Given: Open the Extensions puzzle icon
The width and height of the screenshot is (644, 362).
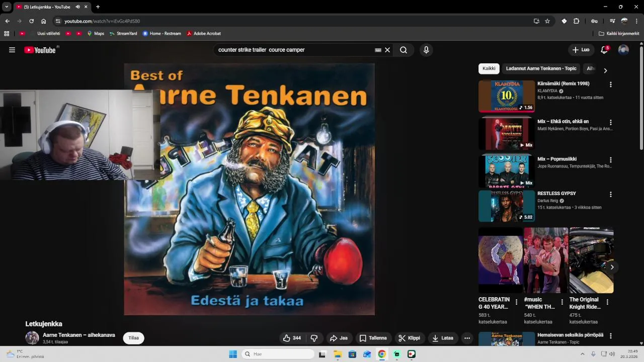Looking at the screenshot, I should click(x=577, y=21).
